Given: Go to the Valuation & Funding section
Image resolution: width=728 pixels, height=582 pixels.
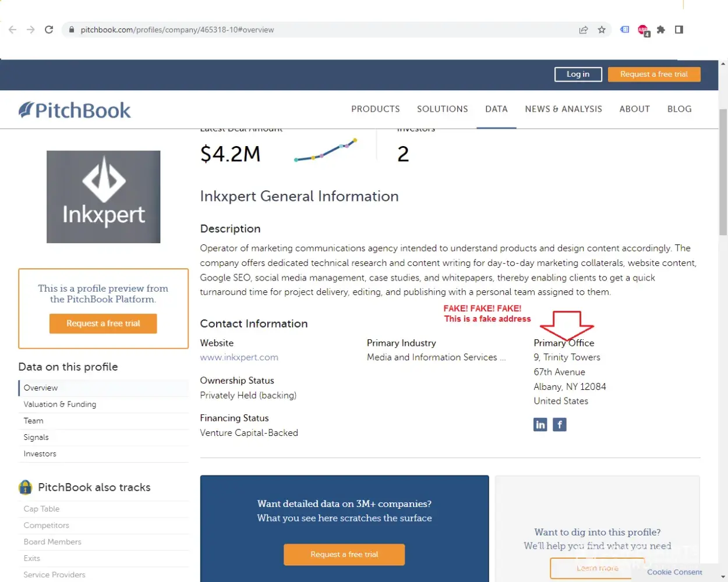Looking at the screenshot, I should 60,404.
